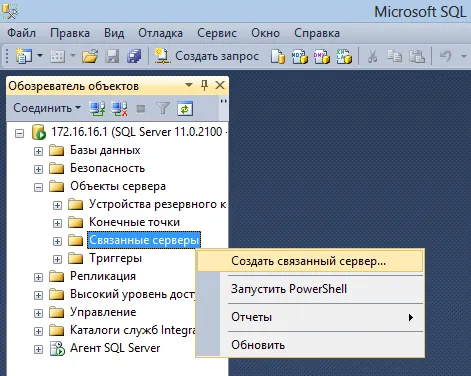Open the Вид menu
471x376 pixels.
(x=114, y=33)
